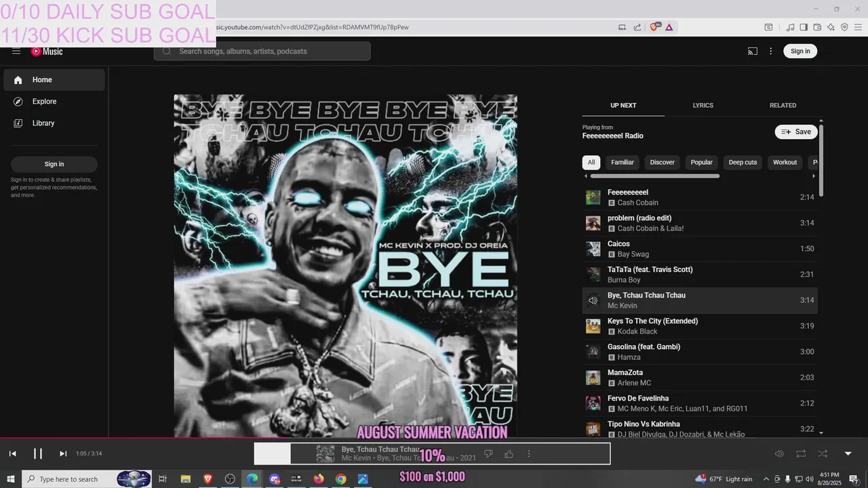Click the player volume icon
This screenshot has width=868, height=488.
coord(779,454)
